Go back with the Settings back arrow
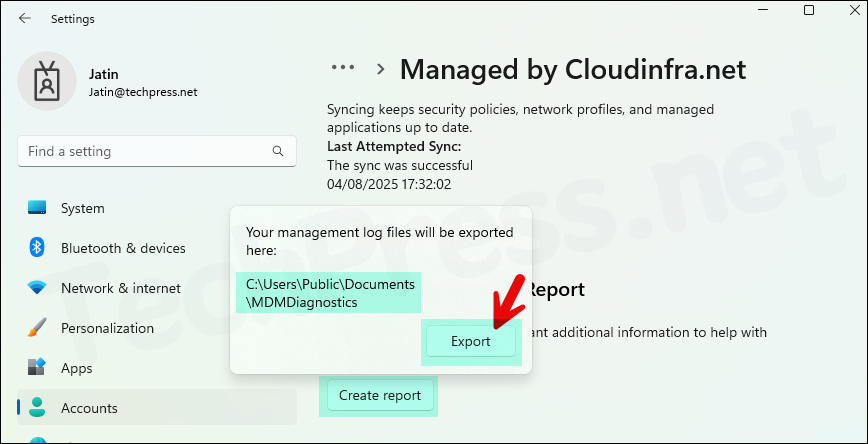868x444 pixels. click(x=24, y=18)
